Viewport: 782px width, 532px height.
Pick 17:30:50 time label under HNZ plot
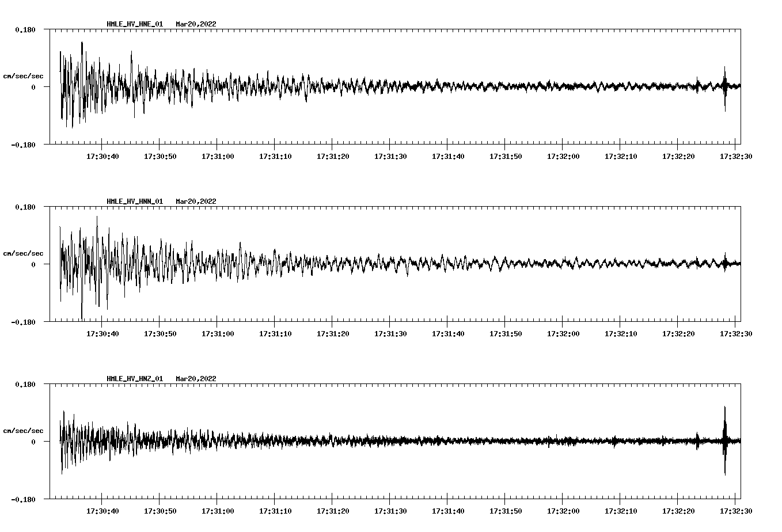(x=160, y=511)
